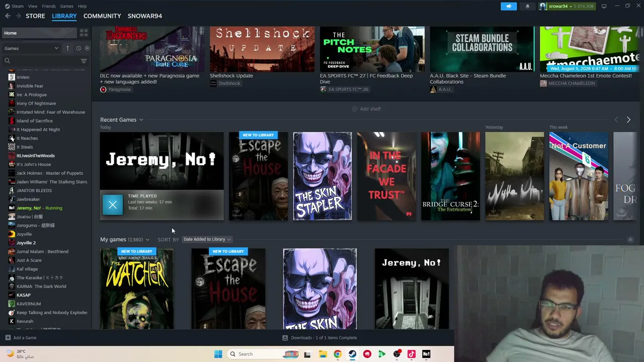
Task: Click the snowar94 profile avatar
Action: click(543, 6)
